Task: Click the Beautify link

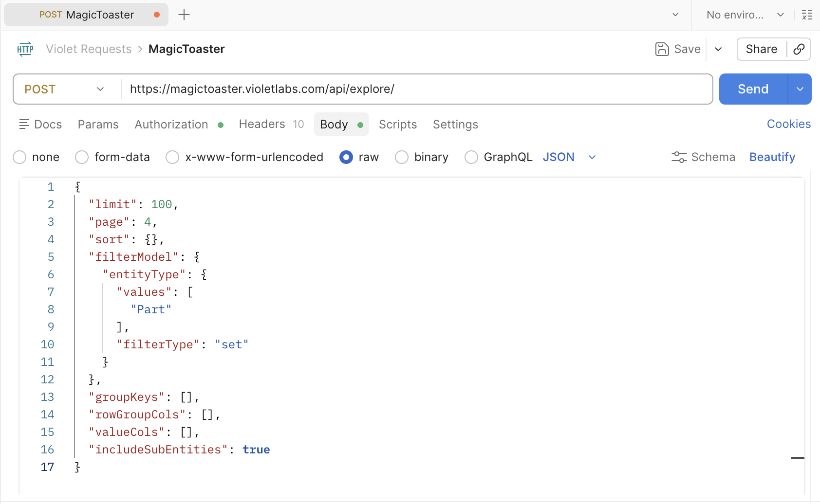Action: (772, 157)
